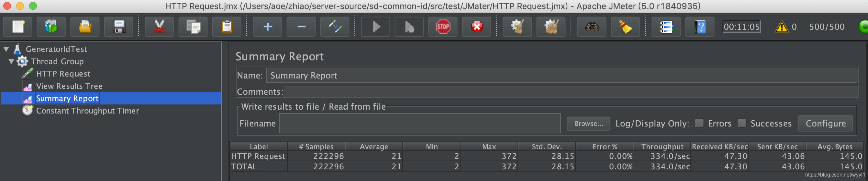Click Reset Search yellow broom icon
This screenshot has height=181, width=868.
click(x=626, y=27)
